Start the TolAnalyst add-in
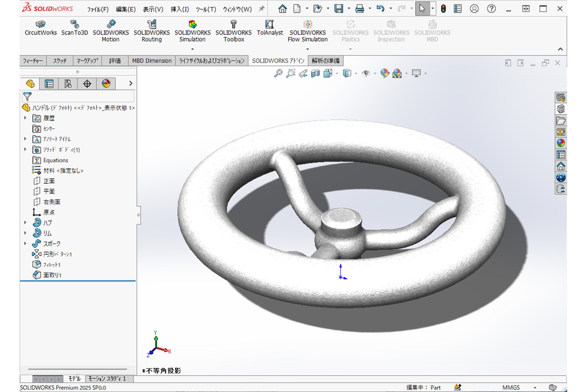 point(270,28)
